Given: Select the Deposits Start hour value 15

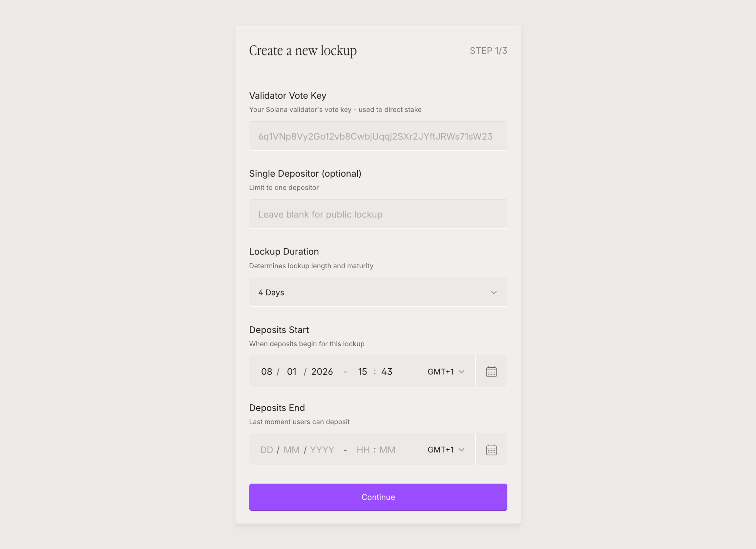Looking at the screenshot, I should (362, 372).
